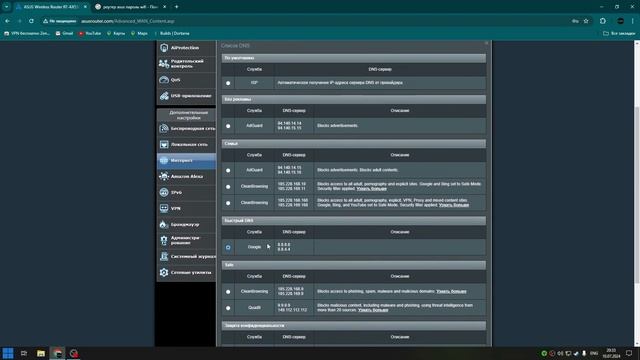Click the 'Blocks advertisements.' description text
The height and width of the screenshot is (360, 640).
click(x=338, y=126)
